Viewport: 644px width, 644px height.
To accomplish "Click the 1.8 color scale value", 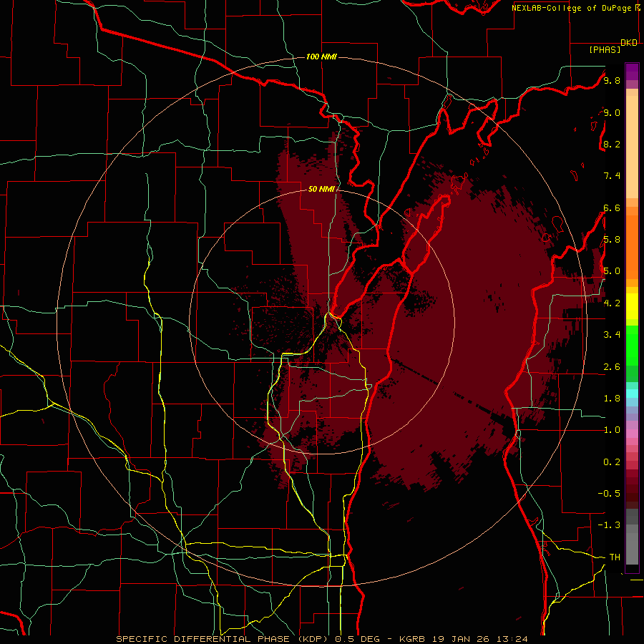I will point(612,399).
